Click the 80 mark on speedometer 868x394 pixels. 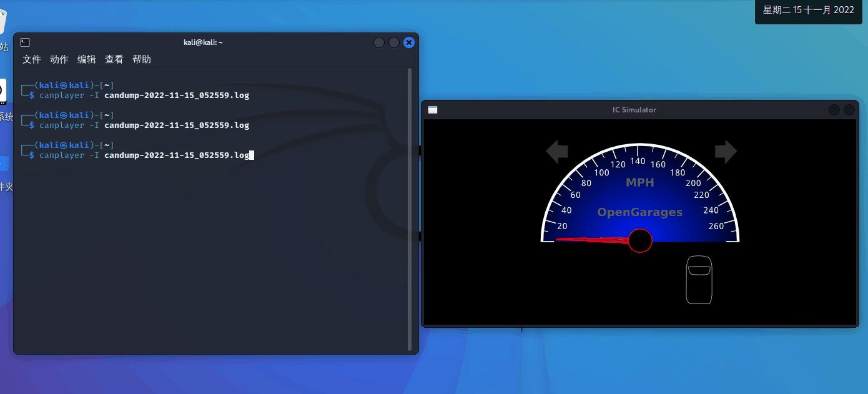pyautogui.click(x=586, y=183)
